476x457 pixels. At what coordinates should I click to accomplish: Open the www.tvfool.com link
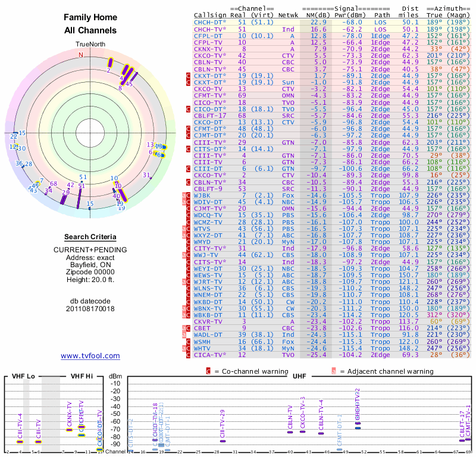point(90,356)
